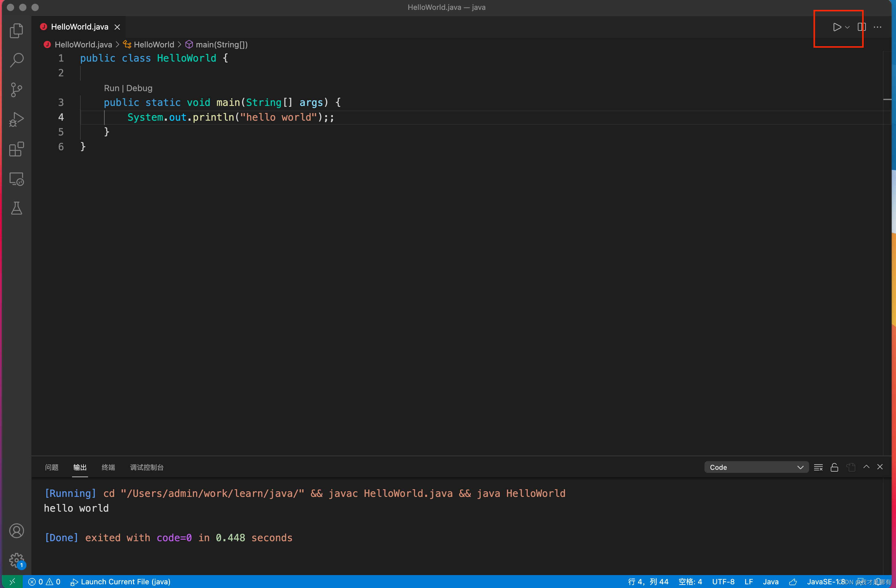Maximize panel with the up chevron
The image size is (896, 588).
tap(866, 467)
